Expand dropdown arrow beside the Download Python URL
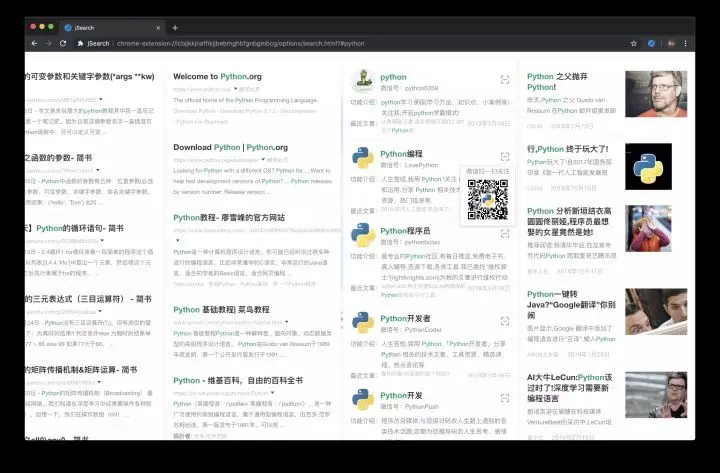Viewport: 720px width, 473px height. (x=263, y=159)
